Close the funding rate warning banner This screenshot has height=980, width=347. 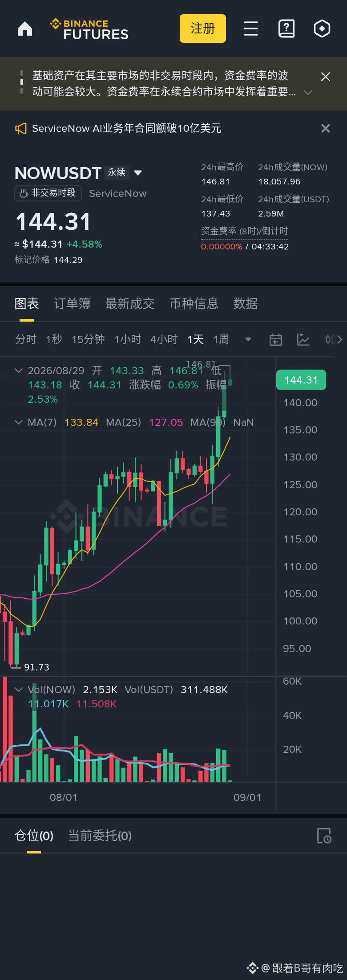pos(326,77)
